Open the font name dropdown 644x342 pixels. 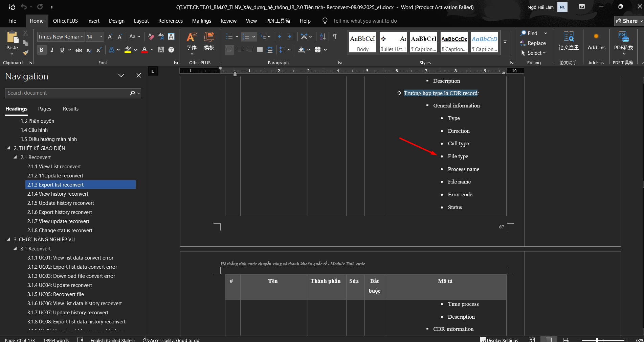tap(82, 36)
